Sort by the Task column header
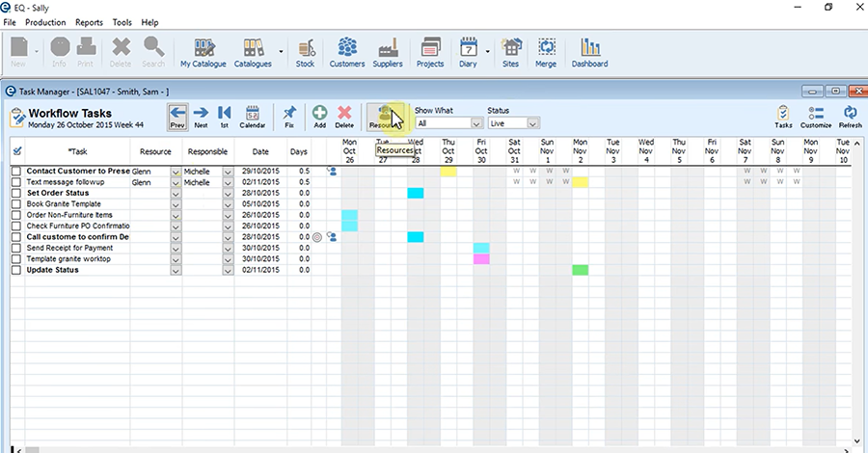This screenshot has height=453, width=868. (77, 151)
